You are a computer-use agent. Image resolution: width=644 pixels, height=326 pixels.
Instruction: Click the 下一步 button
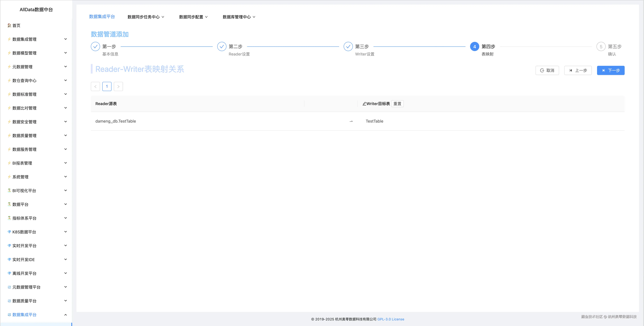[x=611, y=70]
